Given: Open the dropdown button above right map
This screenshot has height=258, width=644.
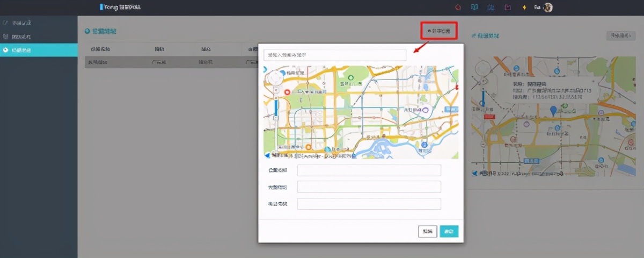Looking at the screenshot, I should 620,36.
